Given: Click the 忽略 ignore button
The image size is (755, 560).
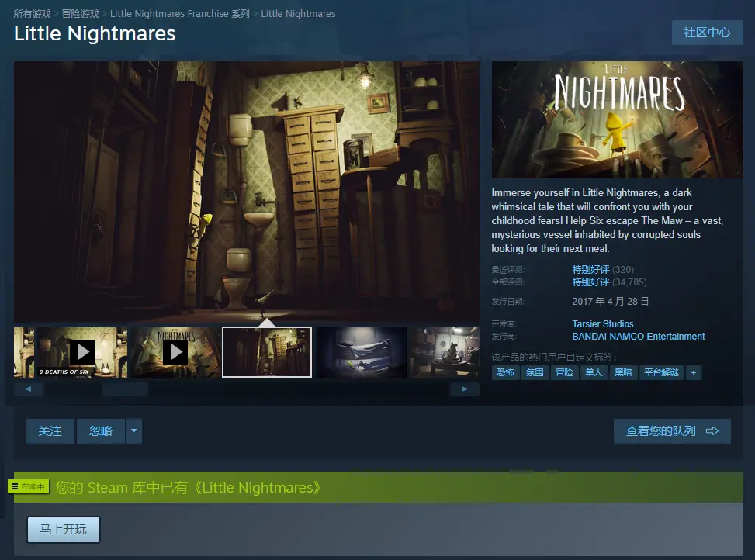Looking at the screenshot, I should pyautogui.click(x=101, y=431).
